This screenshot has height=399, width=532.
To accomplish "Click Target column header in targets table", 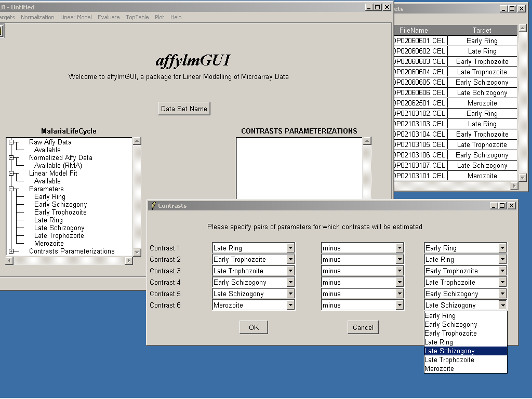I will (482, 31).
